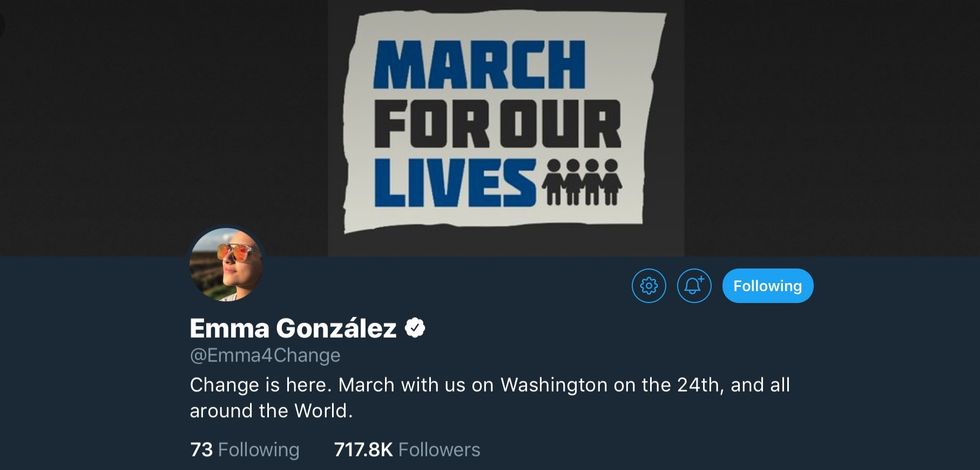Image resolution: width=980 pixels, height=470 pixels.
Task: Click the 717.8K figure in the followers count
Action: pos(363,450)
